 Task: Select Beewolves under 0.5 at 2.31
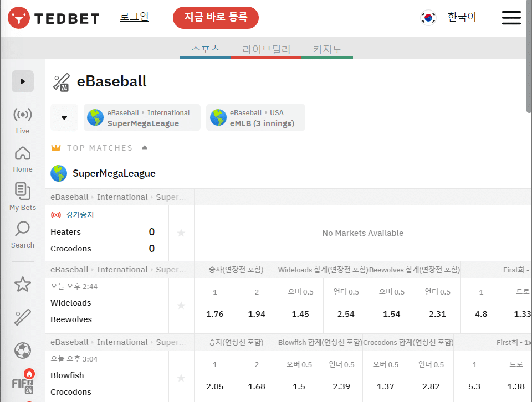(x=437, y=306)
